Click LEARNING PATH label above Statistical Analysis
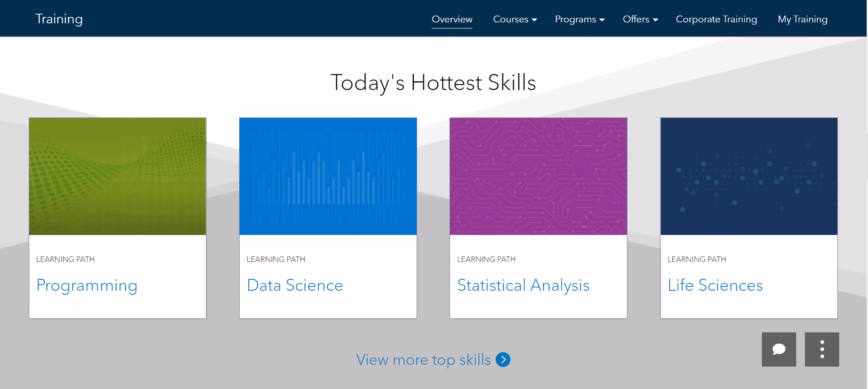Viewport: 868px width, 389px height. pos(486,259)
